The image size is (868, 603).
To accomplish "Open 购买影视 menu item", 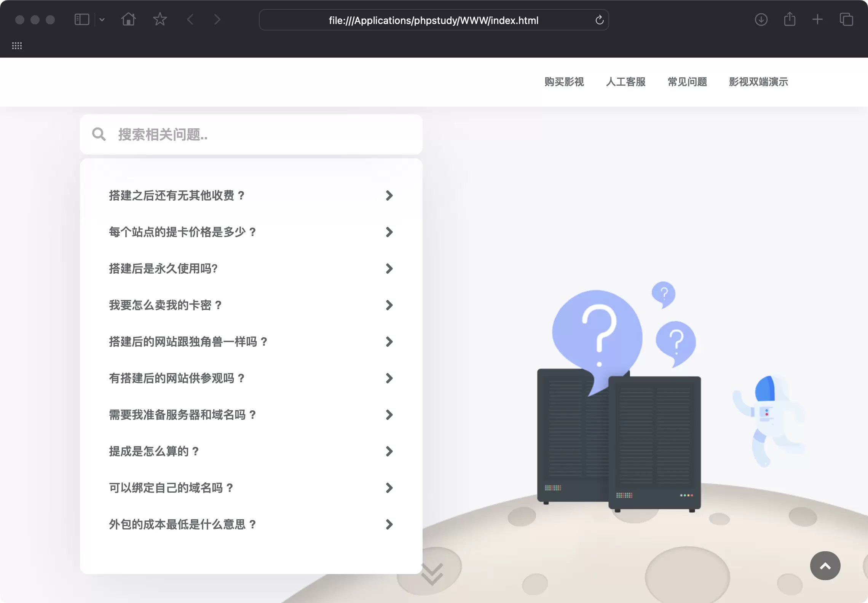I will (564, 82).
